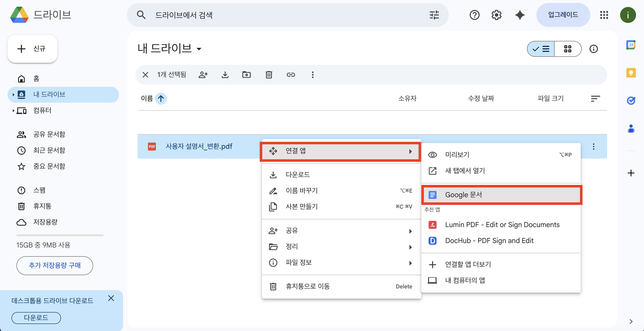Click the storage usage progress bar
The width and height of the screenshot is (644, 331).
coord(60,235)
